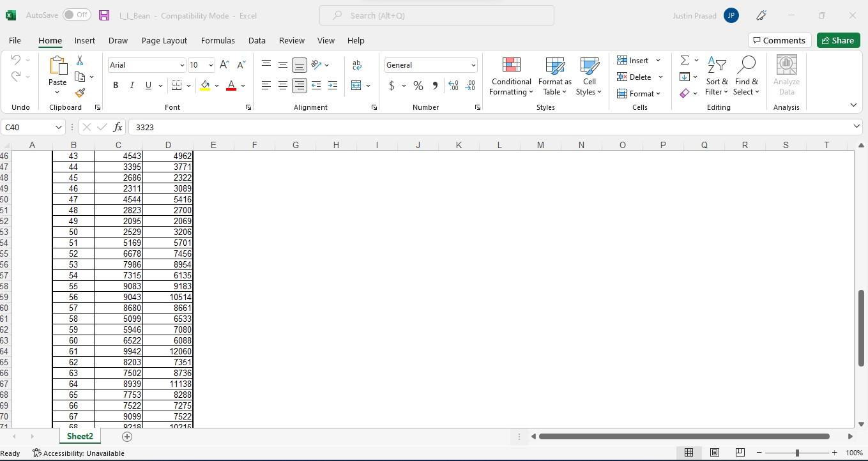Apply bold formatting from the Font group
868x461 pixels.
click(116, 85)
